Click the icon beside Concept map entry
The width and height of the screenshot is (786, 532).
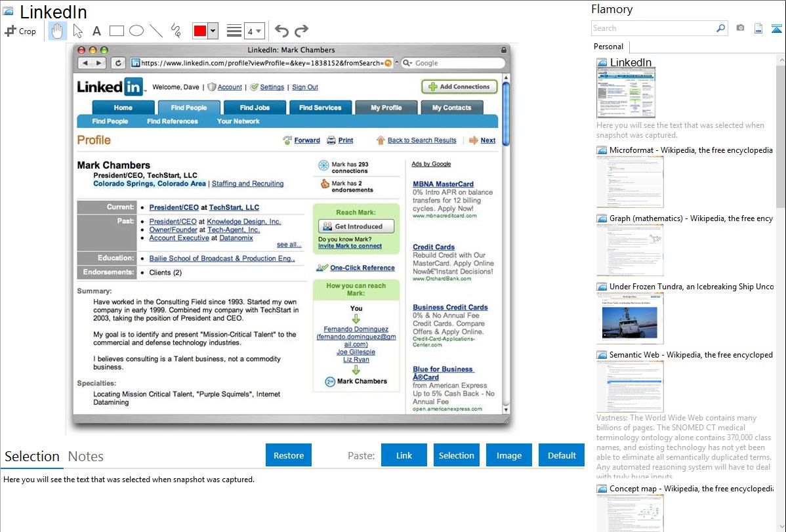[602, 488]
